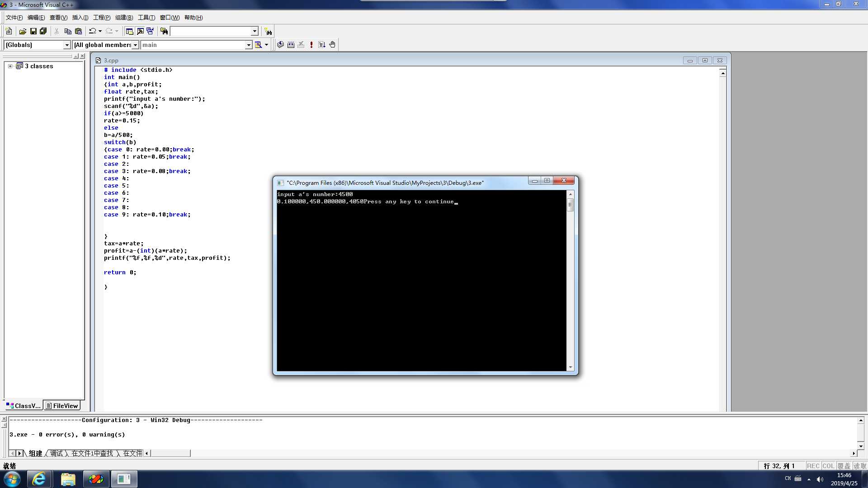The height and width of the screenshot is (488, 868).
Task: Open the 查看(V) menu
Action: click(x=58, y=18)
